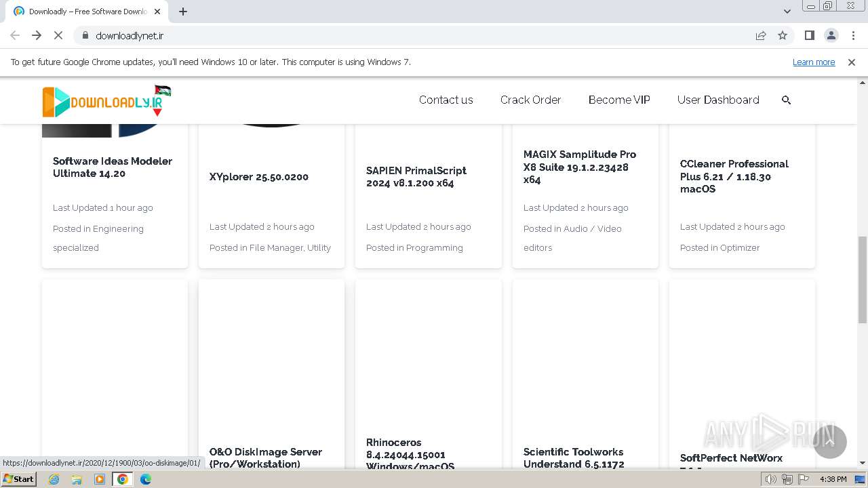Click the scrollbar down arrow
The height and width of the screenshot is (488, 868).
862,463
